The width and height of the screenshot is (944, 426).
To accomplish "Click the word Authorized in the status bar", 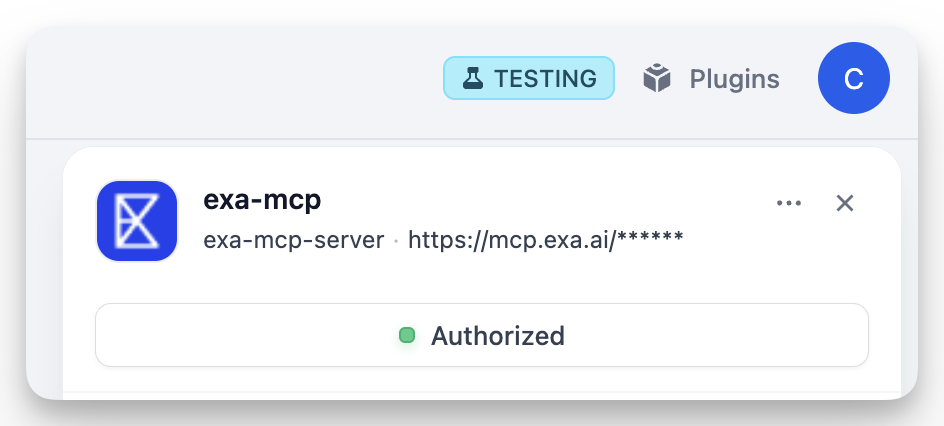I will pos(497,335).
